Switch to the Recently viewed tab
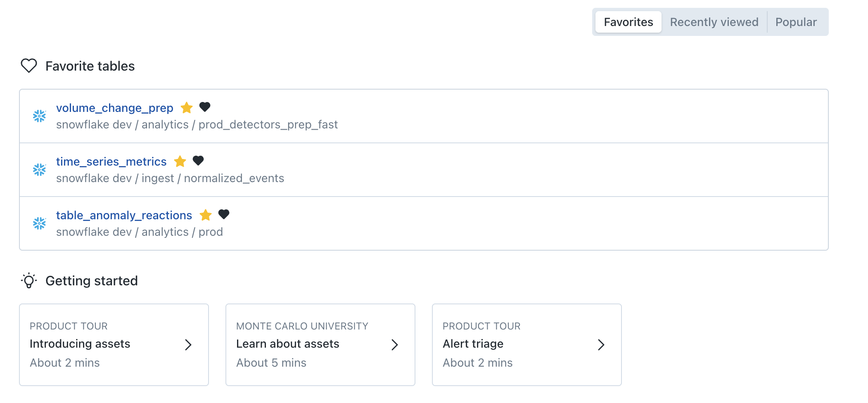This screenshot has height=403, width=868. coord(714,22)
